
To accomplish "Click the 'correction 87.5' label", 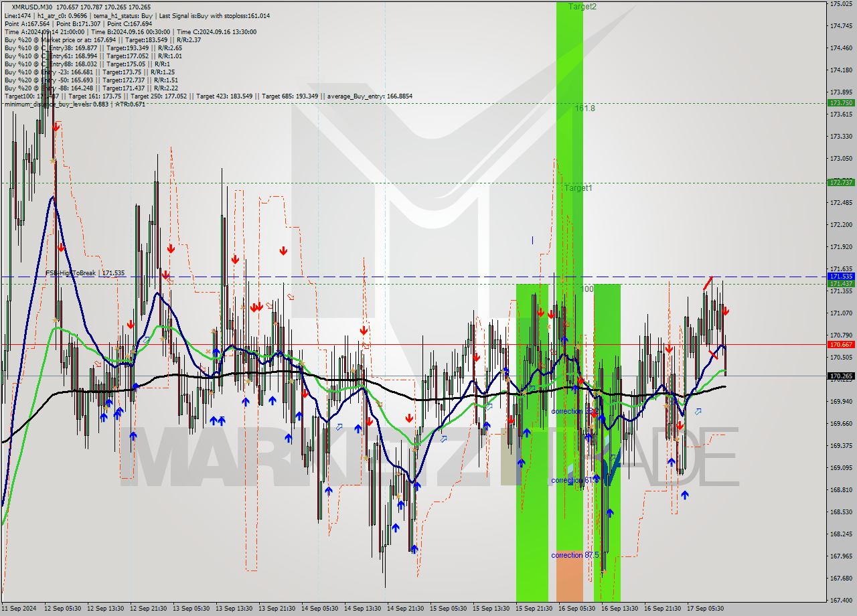I will (575, 555).
